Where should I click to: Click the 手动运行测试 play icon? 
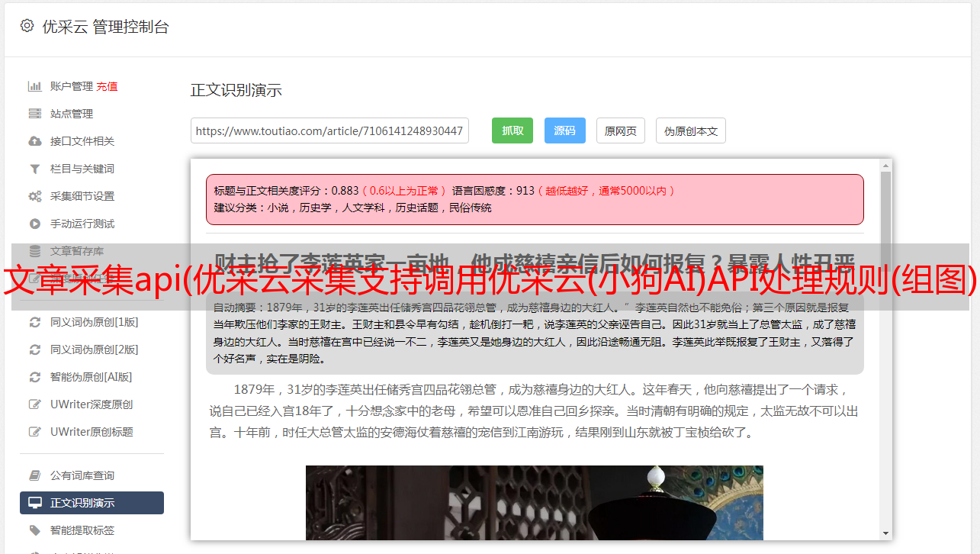pos(34,224)
